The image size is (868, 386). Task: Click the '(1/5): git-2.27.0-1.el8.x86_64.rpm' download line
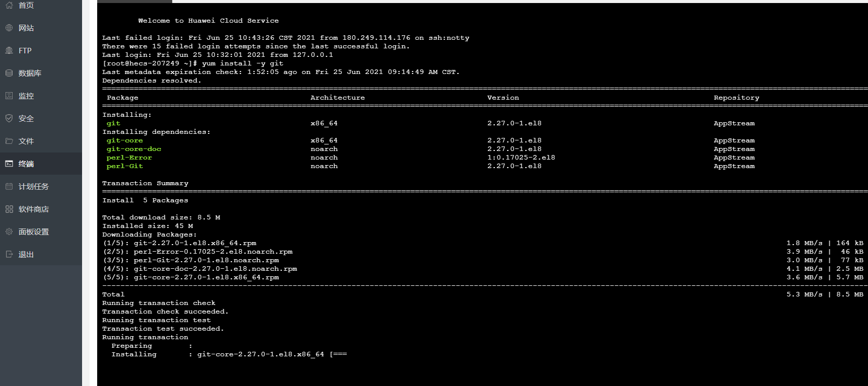coord(179,243)
